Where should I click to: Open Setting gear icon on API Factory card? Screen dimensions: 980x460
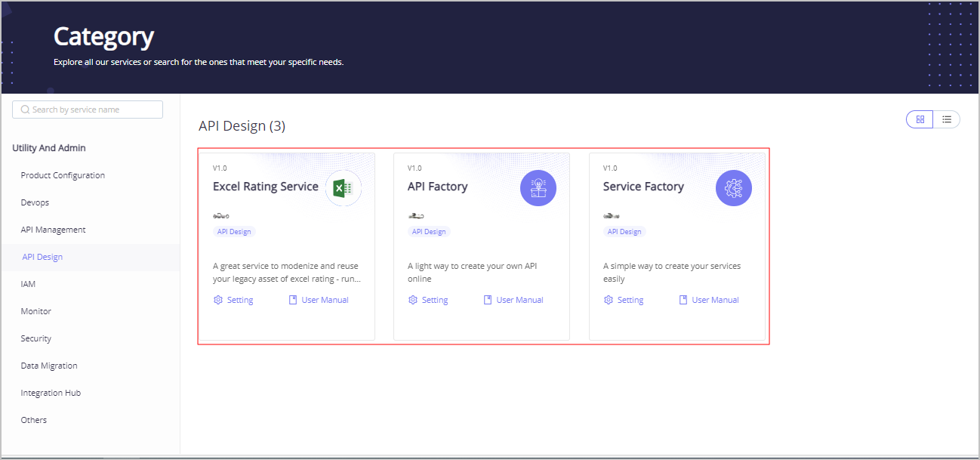point(413,300)
